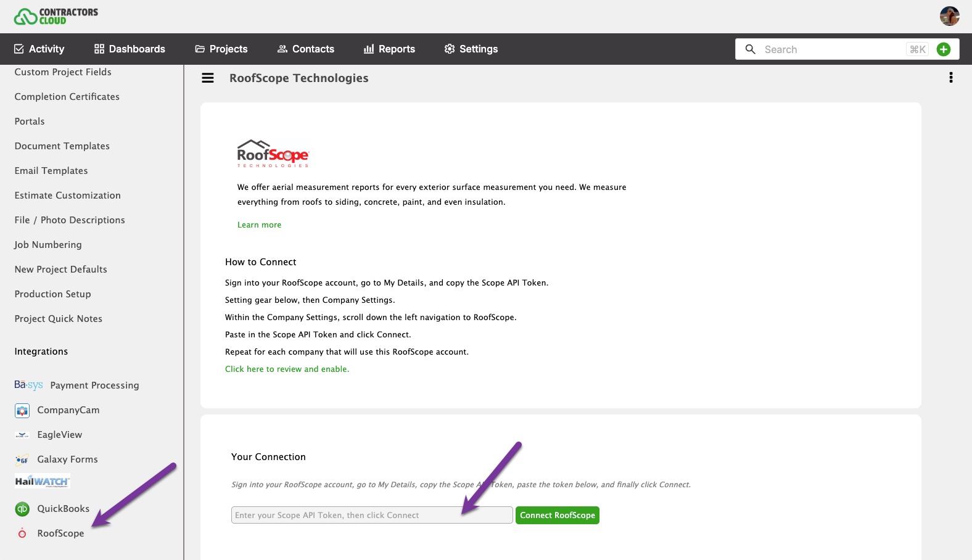
Task: Click the QuickBooks green icon
Action: [22, 509]
